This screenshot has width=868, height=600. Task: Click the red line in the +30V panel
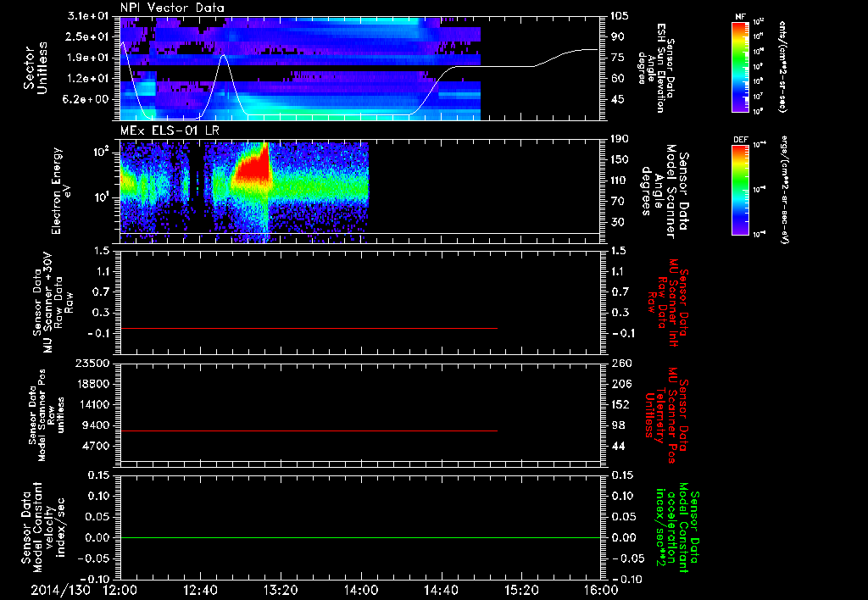[x=309, y=328]
